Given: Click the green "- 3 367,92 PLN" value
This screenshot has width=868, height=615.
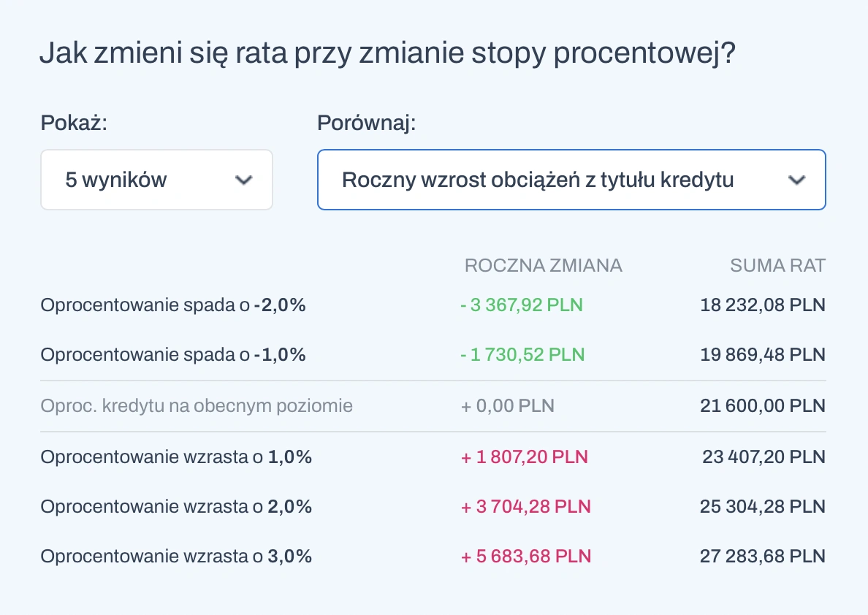Looking at the screenshot, I should (x=522, y=305).
